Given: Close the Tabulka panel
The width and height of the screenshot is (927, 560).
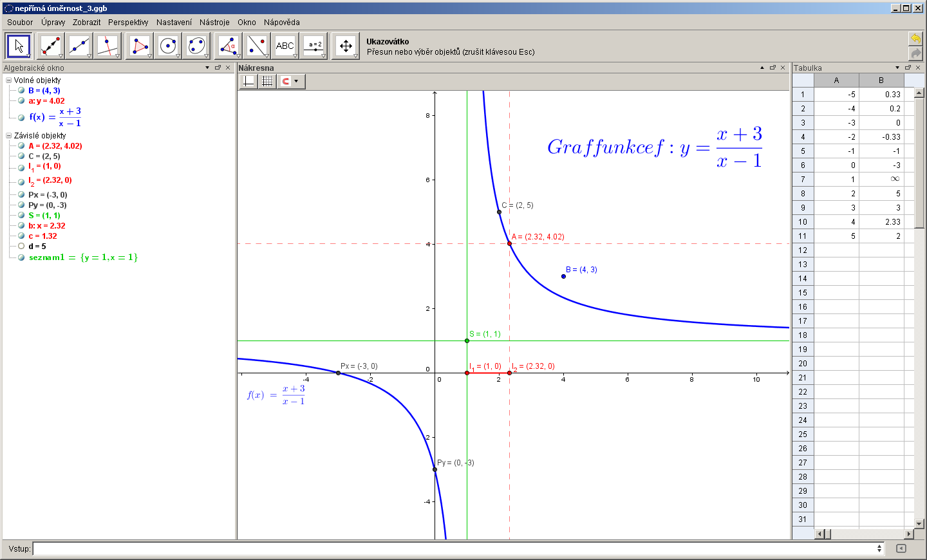Looking at the screenshot, I should (918, 68).
